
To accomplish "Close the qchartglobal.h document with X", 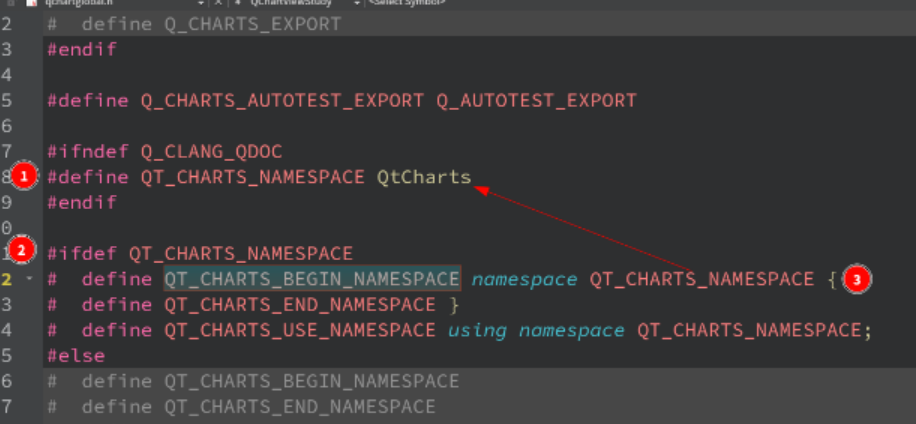I will 218,2.
